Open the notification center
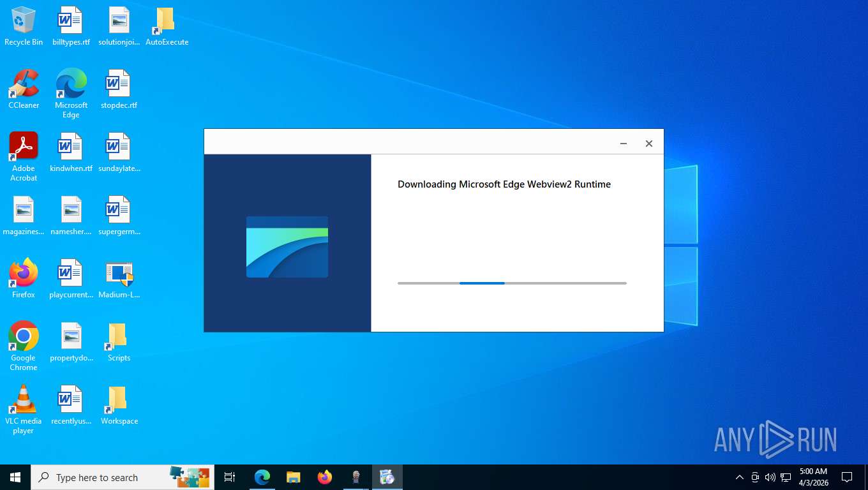 847,477
